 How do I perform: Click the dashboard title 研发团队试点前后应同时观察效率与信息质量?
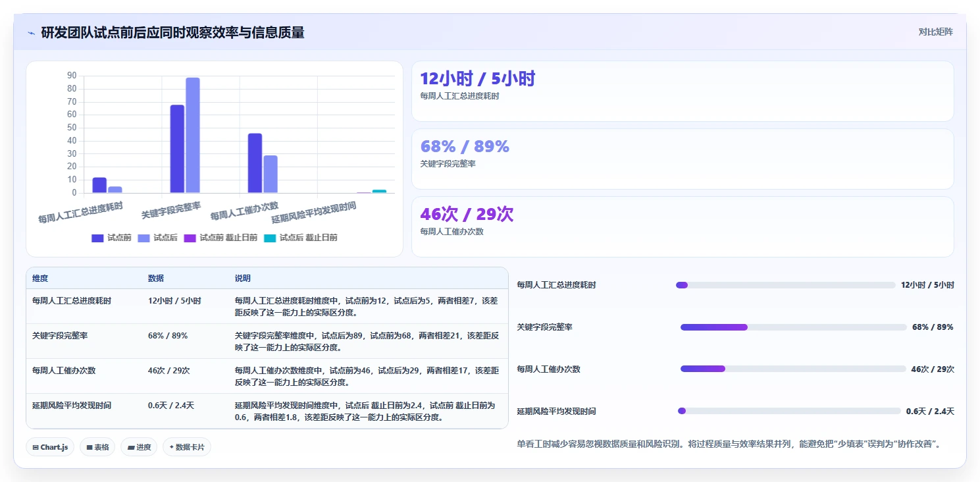(x=172, y=33)
